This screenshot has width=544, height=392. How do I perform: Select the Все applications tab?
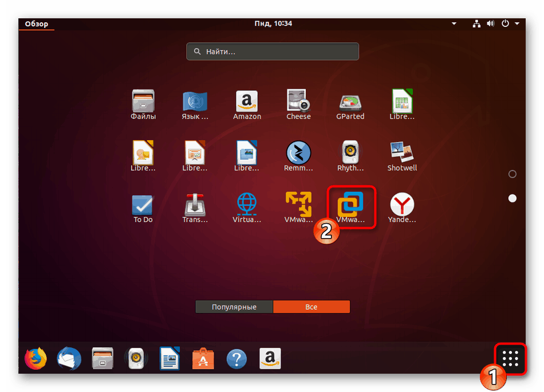(311, 307)
